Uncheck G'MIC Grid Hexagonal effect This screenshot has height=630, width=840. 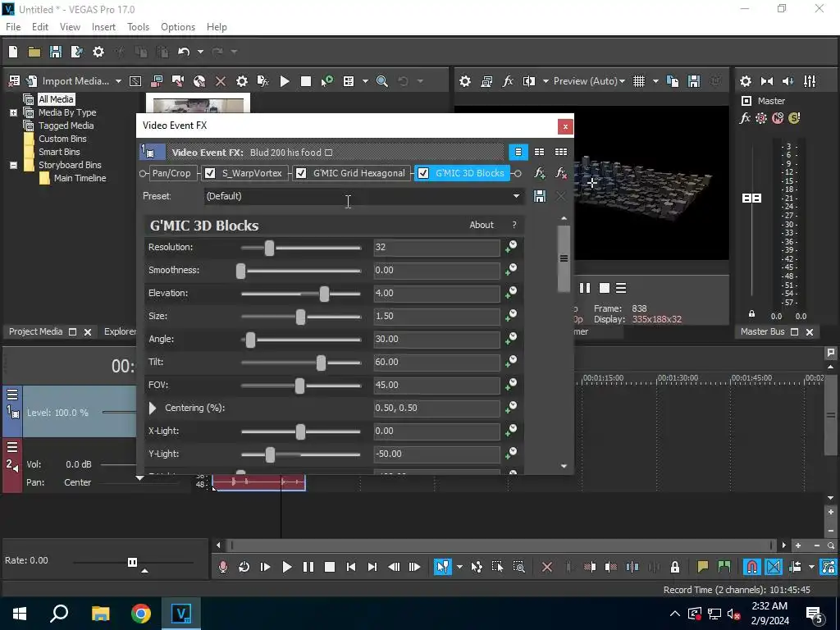[301, 173]
